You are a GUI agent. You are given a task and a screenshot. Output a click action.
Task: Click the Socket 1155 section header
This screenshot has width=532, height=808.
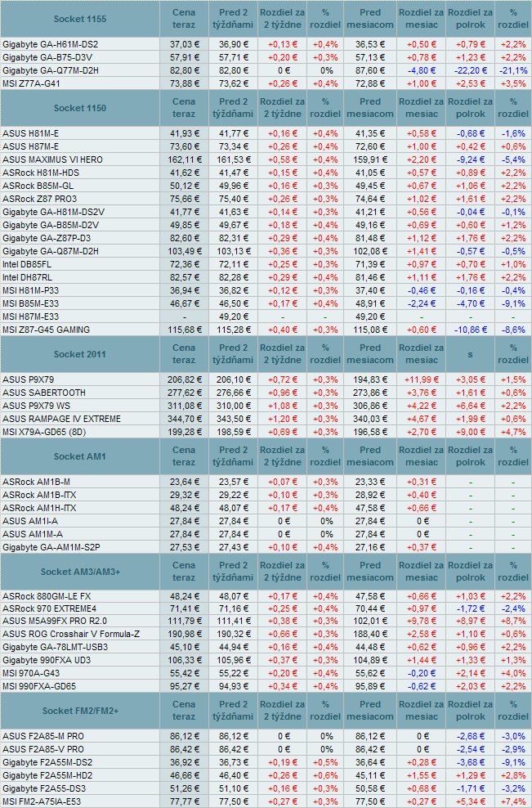pyautogui.click(x=80, y=19)
